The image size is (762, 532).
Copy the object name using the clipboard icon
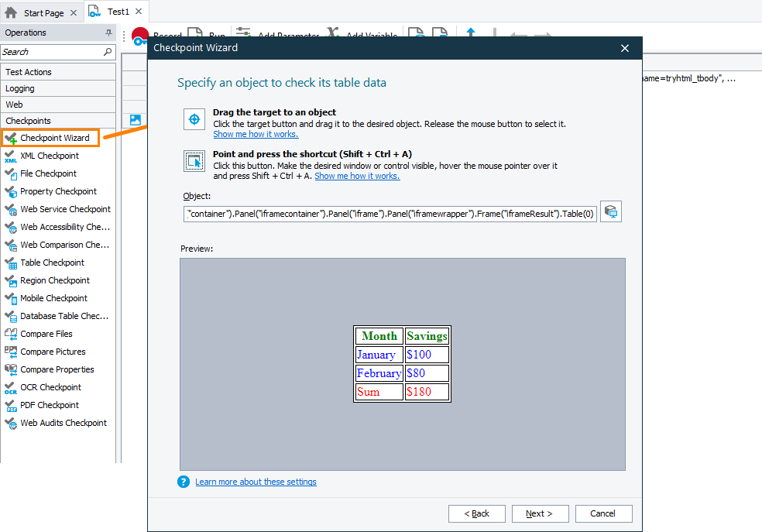coord(610,211)
